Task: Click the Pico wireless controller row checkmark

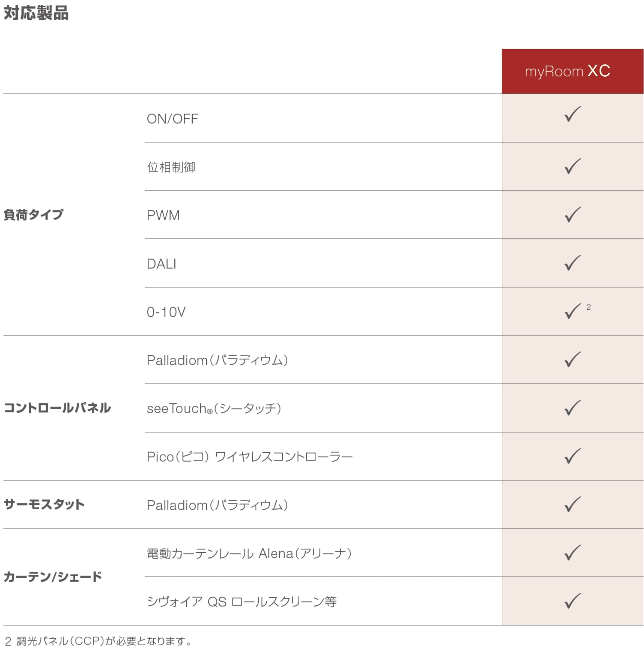Action: (x=572, y=456)
